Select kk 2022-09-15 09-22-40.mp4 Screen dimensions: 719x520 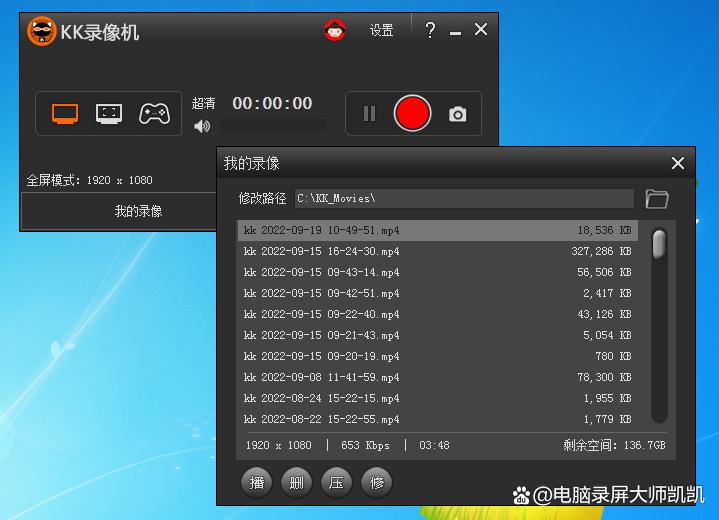[x=437, y=314]
